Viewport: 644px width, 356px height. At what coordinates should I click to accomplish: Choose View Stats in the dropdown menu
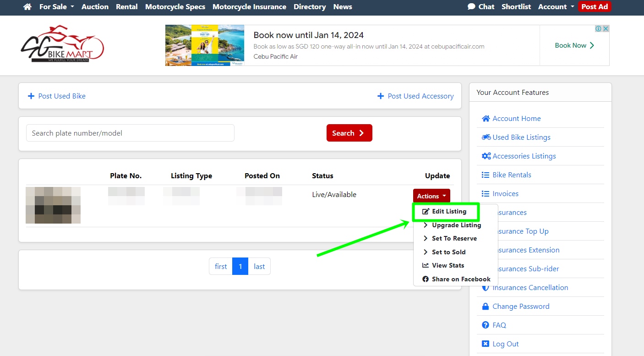pos(448,265)
